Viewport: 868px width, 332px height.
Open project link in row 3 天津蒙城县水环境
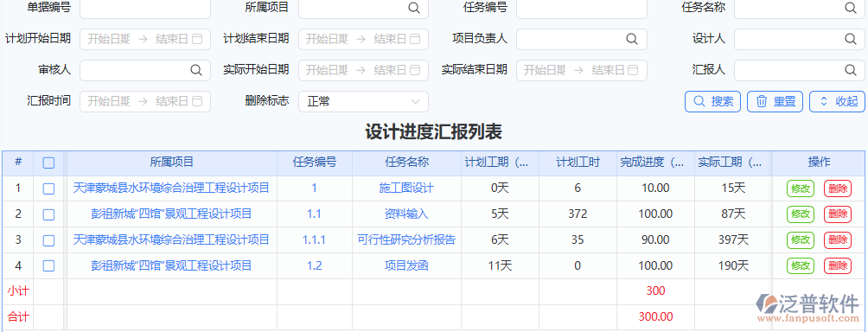[171, 239]
